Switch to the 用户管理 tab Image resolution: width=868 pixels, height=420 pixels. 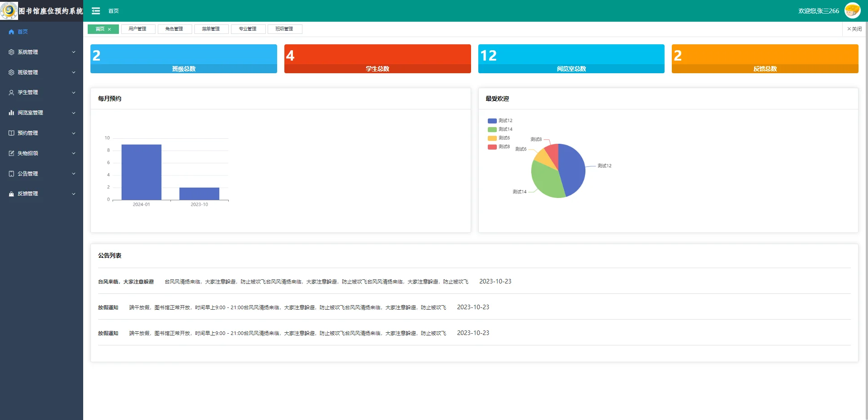pyautogui.click(x=138, y=29)
